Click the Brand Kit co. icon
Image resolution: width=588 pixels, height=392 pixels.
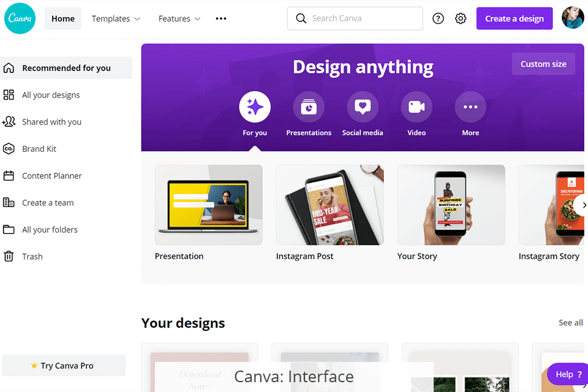[x=9, y=149]
